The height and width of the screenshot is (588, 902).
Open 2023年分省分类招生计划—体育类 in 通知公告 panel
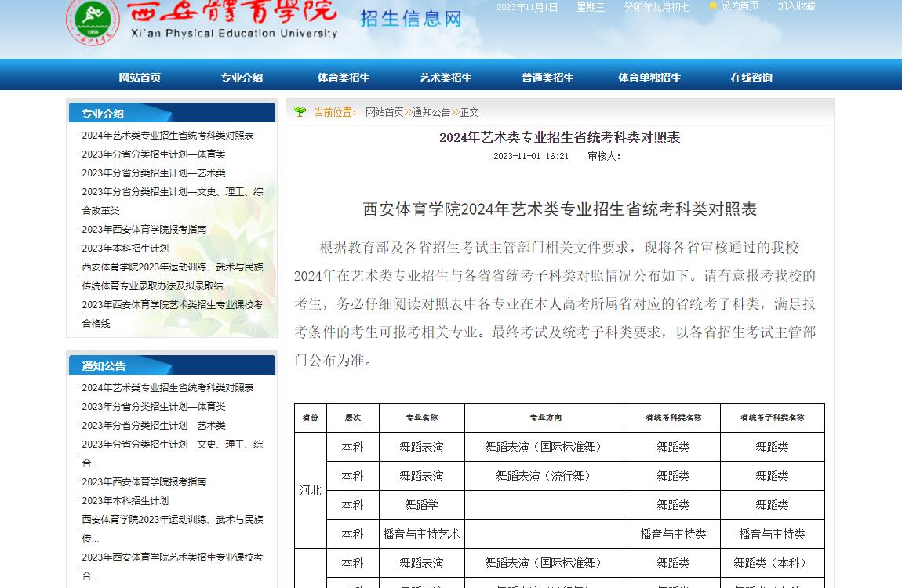[x=154, y=407]
